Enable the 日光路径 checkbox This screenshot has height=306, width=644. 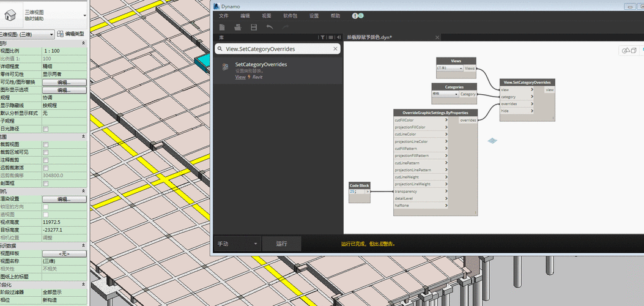45,129
